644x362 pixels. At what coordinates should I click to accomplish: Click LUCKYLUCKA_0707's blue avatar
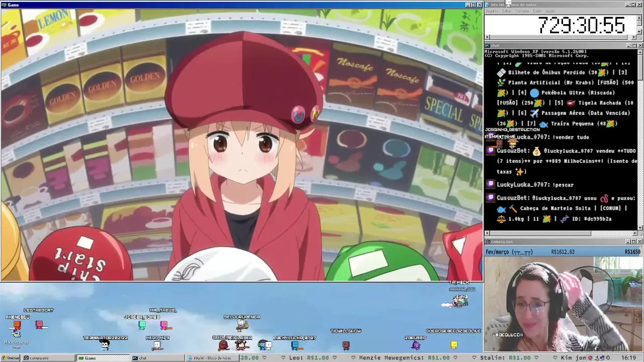tap(295, 345)
